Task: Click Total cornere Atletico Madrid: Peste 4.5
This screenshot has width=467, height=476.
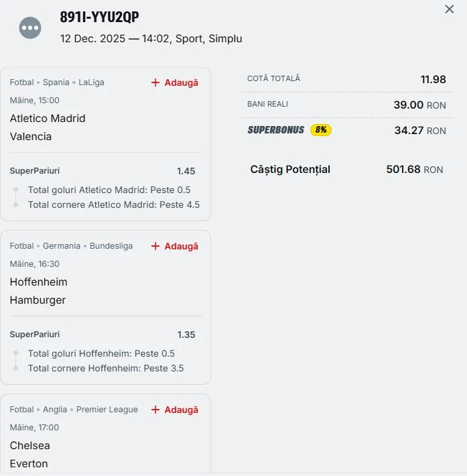Action: pos(114,204)
